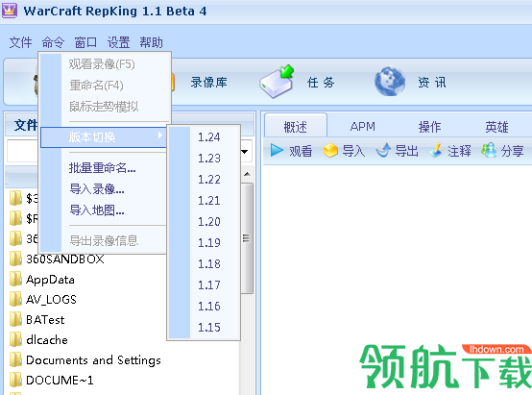Image resolution: width=532 pixels, height=395 pixels.
Task: Switch to the APM tab
Action: (x=362, y=127)
